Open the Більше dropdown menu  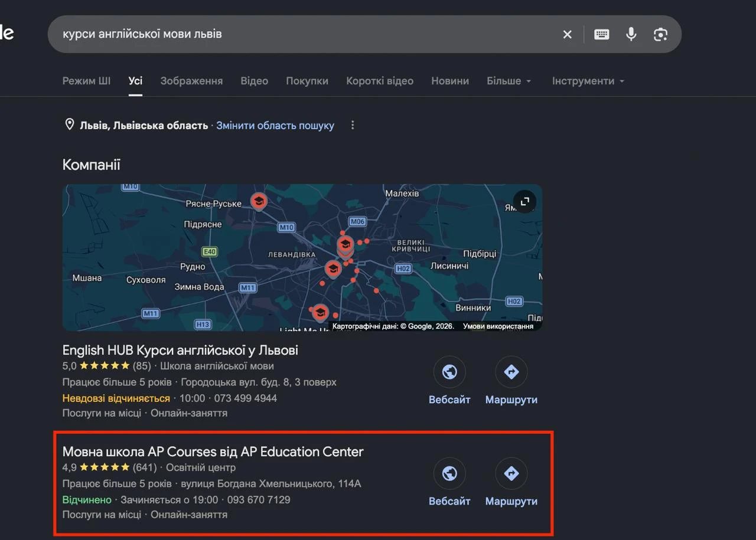click(509, 81)
